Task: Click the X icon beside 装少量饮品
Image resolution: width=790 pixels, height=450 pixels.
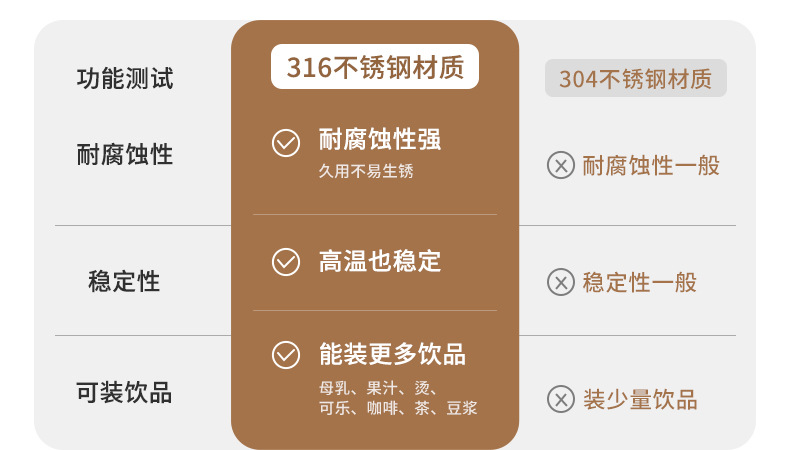Action: pyautogui.click(x=561, y=399)
